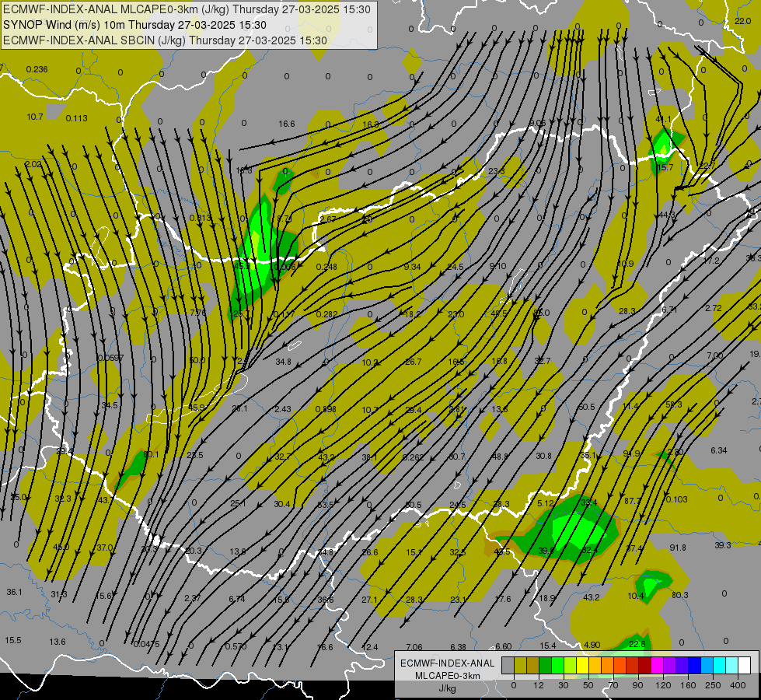Click the gray legend swatch below 0
This screenshot has width=761, height=700.
[x=508, y=665]
